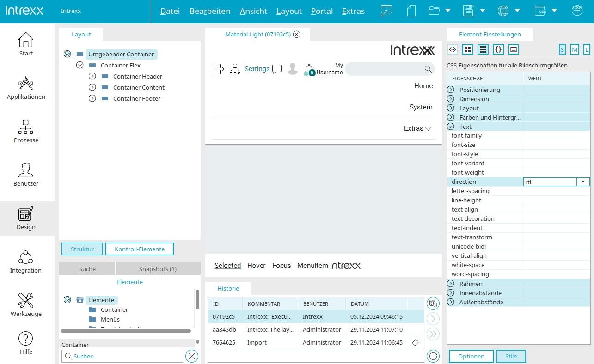The width and height of the screenshot is (594, 364).
Task: Click the history calendar icon
Action: [x=433, y=303]
